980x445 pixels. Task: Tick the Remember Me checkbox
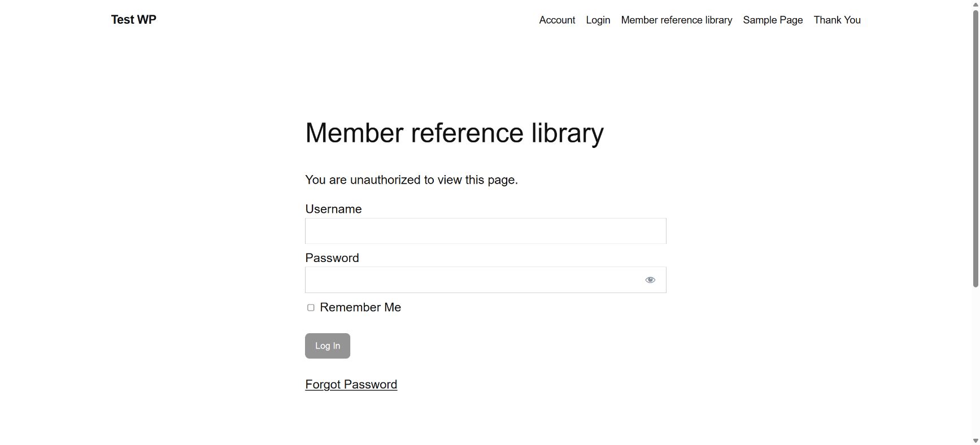[x=311, y=308]
